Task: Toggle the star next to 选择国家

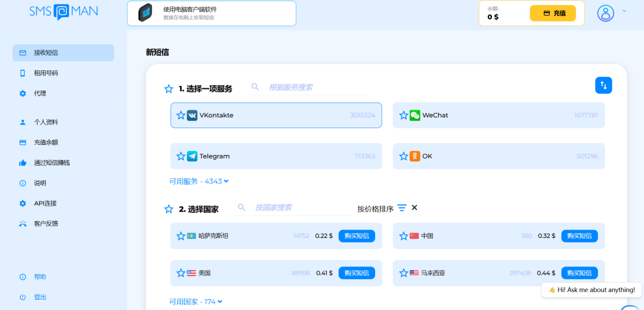Action: pos(168,209)
